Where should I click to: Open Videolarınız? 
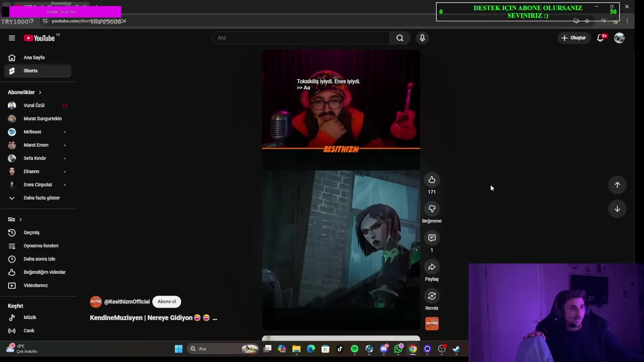38,286
